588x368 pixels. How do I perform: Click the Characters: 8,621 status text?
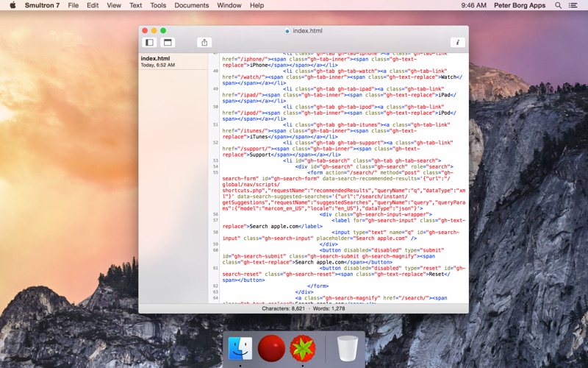pyautogui.click(x=283, y=308)
